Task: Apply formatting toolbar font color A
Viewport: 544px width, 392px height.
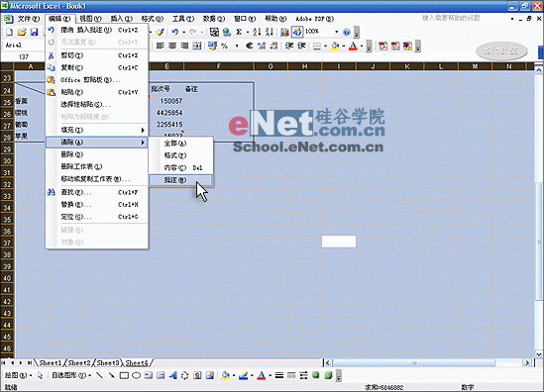Action: 353,46
